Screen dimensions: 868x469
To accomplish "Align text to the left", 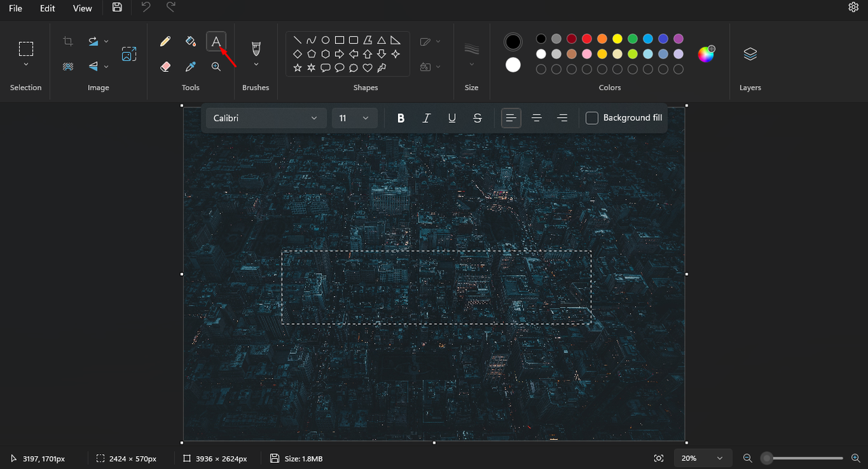I will pos(511,118).
